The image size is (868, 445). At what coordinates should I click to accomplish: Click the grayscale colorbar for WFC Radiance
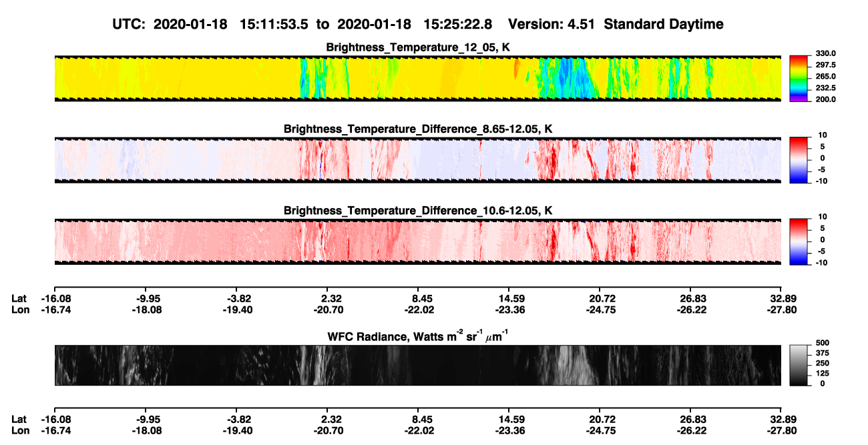point(797,365)
